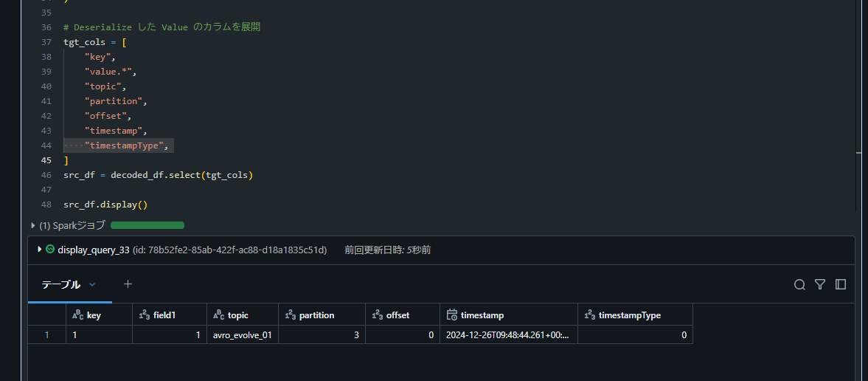Click the streaming status icon beside display_query_33

pyautogui.click(x=50, y=250)
